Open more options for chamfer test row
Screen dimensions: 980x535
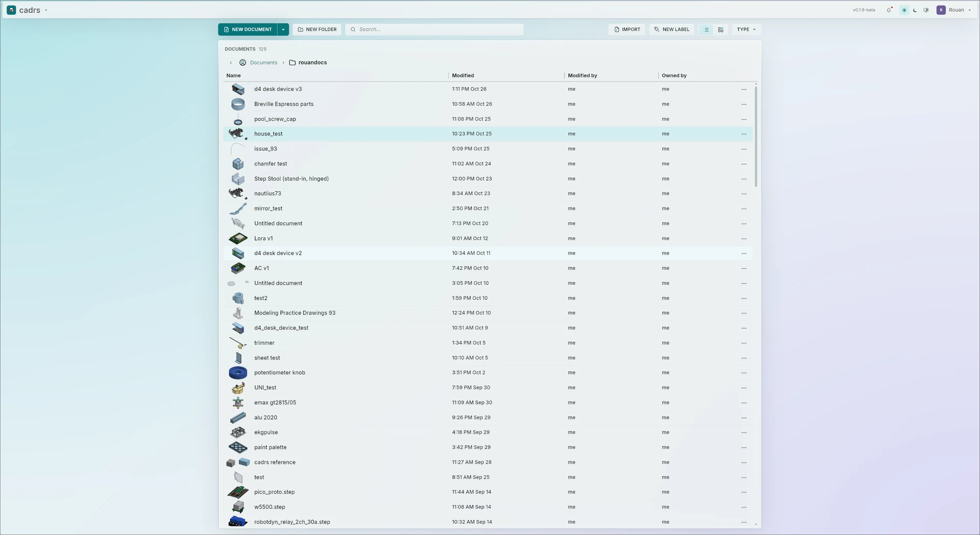(x=744, y=164)
